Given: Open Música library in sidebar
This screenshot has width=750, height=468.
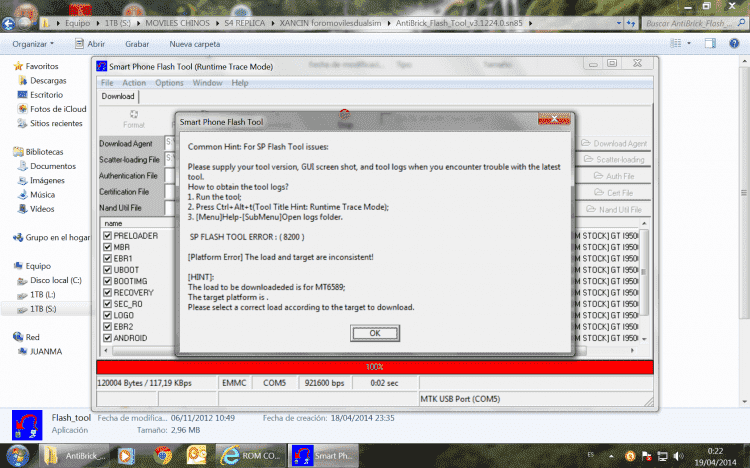Looking at the screenshot, I should tap(42, 195).
